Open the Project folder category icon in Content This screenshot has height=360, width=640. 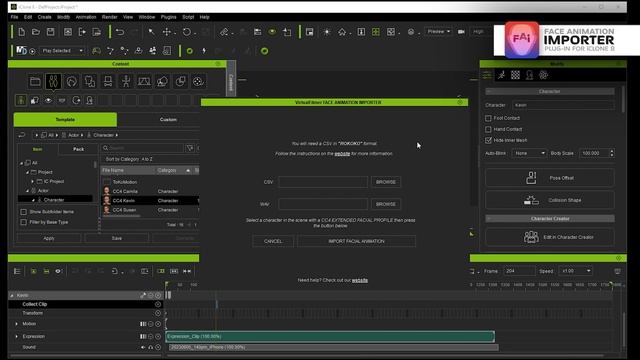[35, 82]
